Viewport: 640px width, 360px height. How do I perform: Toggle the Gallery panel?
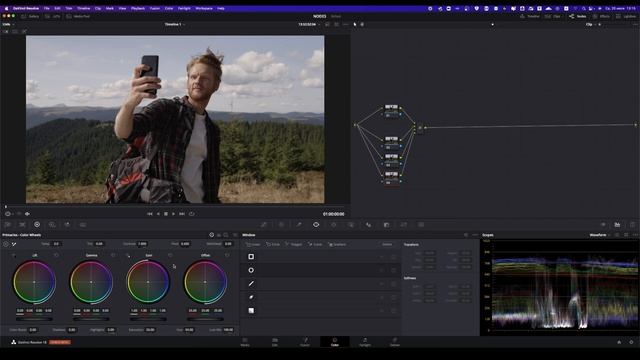(30, 16)
